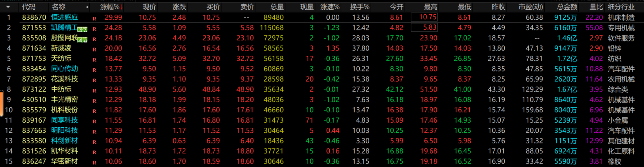Select stock code 837663
The image size is (644, 167).
[x=34, y=131]
